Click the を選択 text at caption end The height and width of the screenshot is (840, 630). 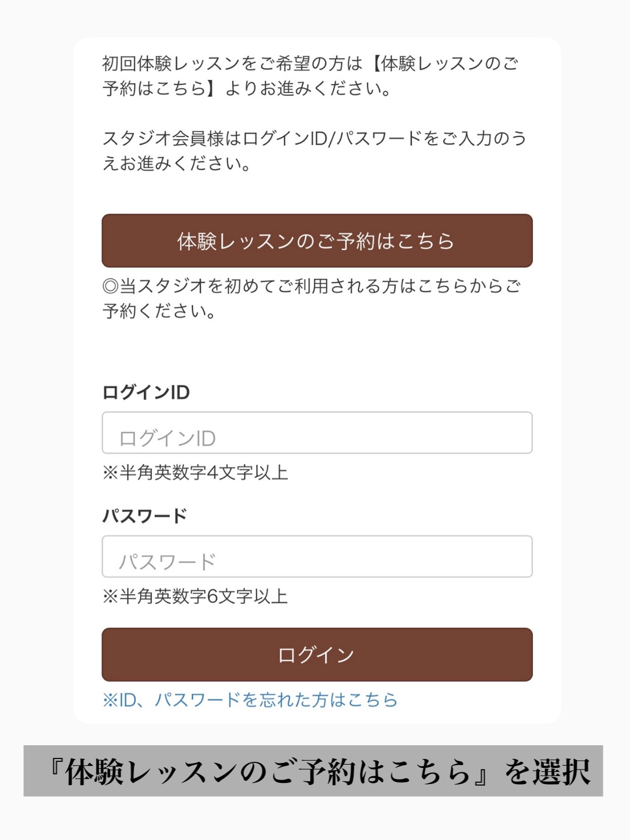(x=547, y=771)
